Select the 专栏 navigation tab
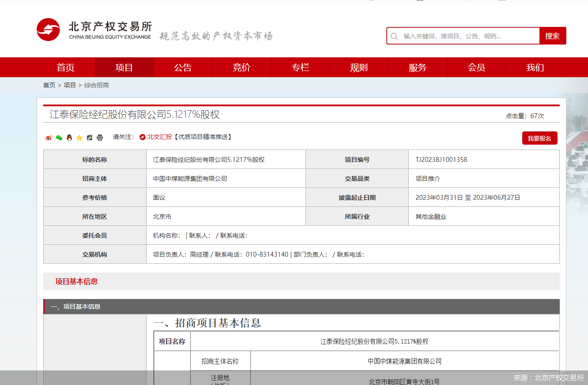588x385 pixels. [301, 67]
